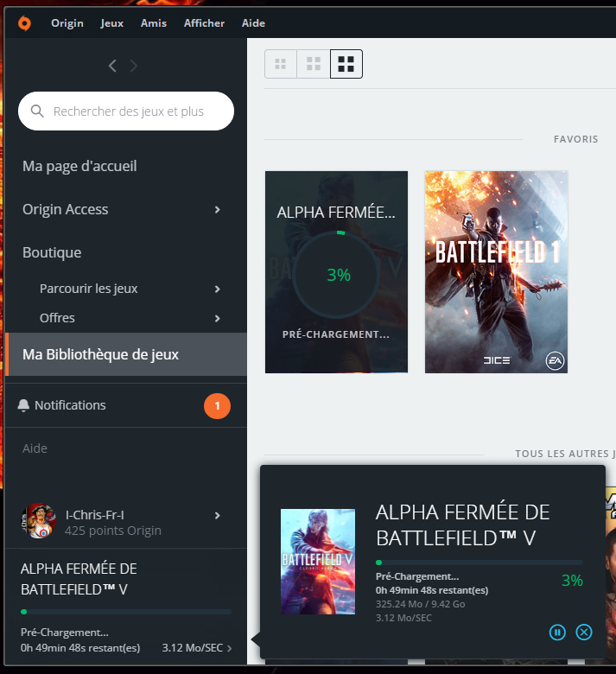Open Ma page d'accueil

[x=79, y=166]
